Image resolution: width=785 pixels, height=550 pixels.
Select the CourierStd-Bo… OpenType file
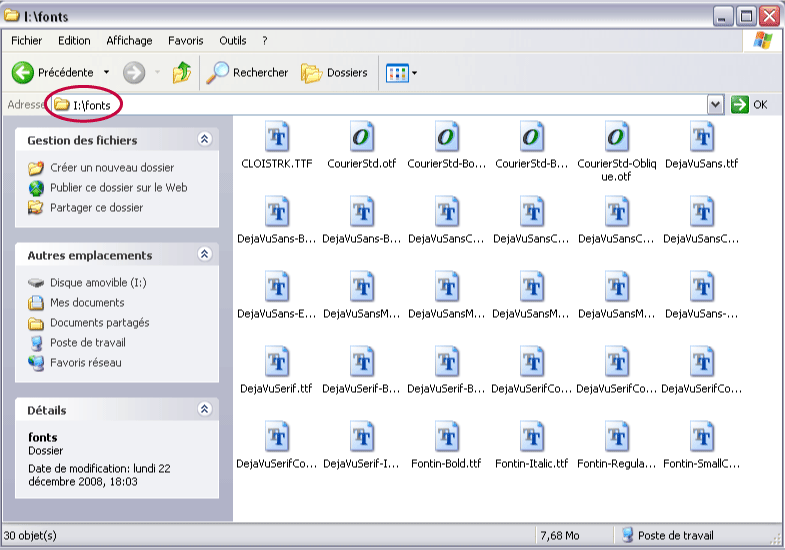pyautogui.click(x=447, y=146)
